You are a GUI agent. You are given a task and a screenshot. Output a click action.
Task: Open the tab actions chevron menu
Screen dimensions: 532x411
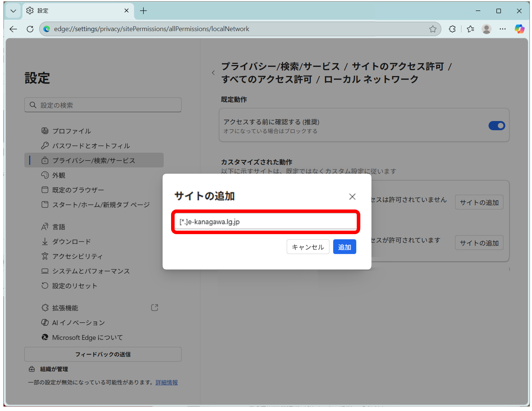(13, 11)
